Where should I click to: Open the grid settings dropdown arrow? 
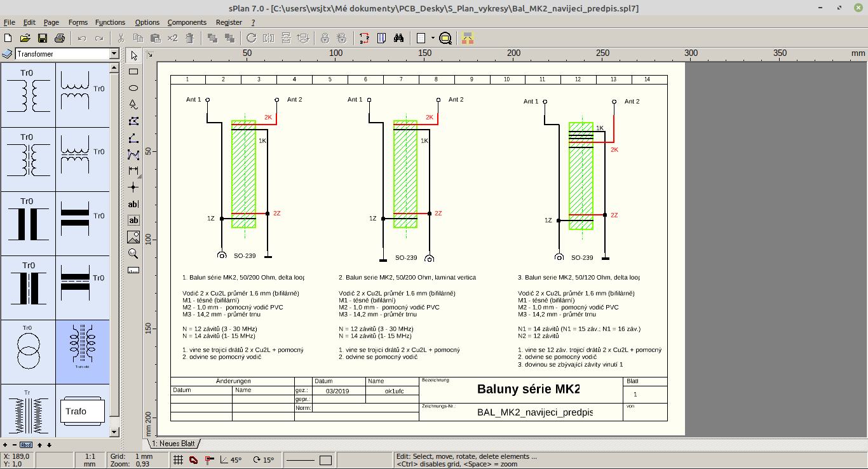[x=433, y=37]
